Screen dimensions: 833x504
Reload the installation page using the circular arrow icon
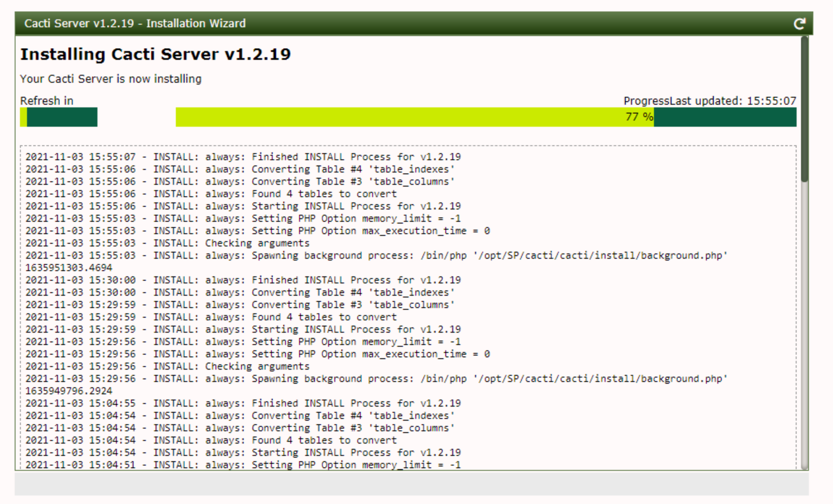click(800, 23)
